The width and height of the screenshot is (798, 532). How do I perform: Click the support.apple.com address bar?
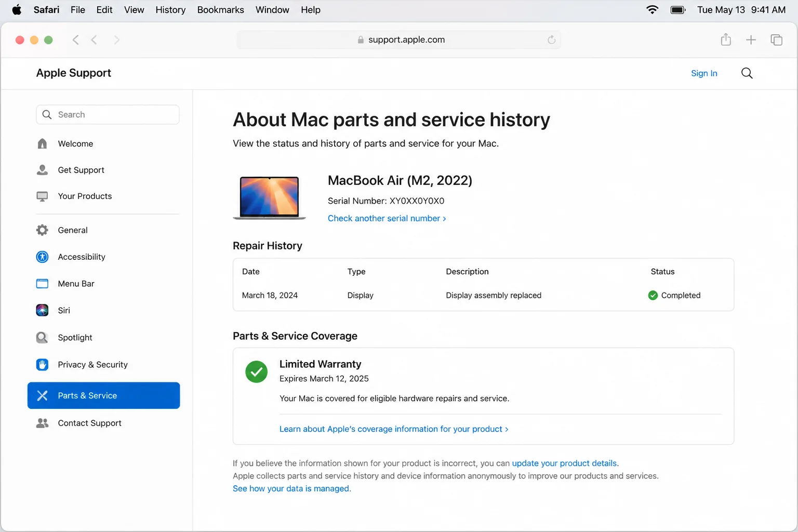point(398,40)
